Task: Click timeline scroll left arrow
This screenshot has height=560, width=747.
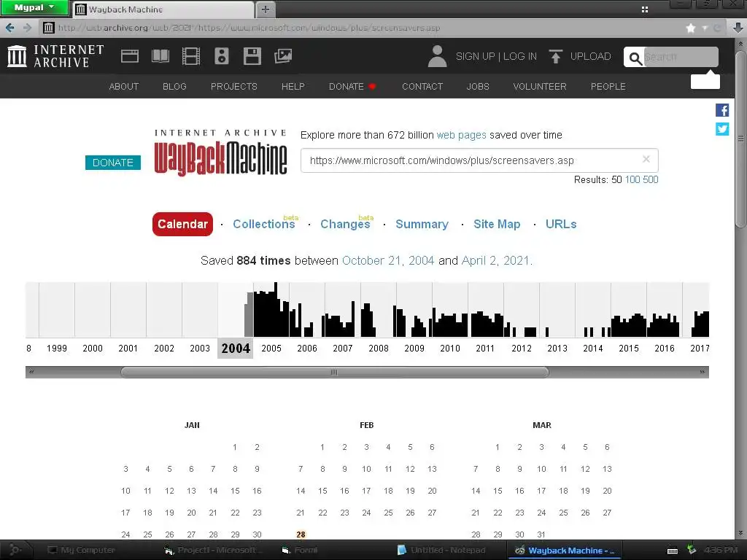Action: [x=31, y=372]
